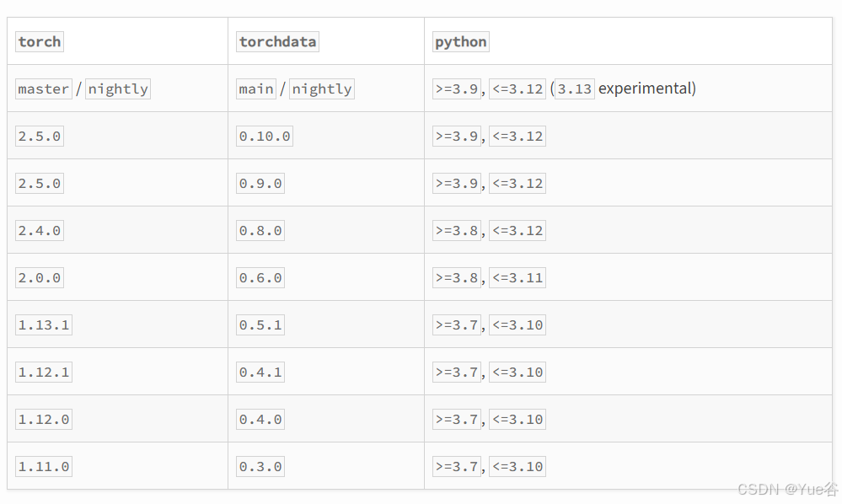This screenshot has height=504, width=842.
Task: Click the CSDN @Yue watermark text
Action: pyautogui.click(x=787, y=490)
